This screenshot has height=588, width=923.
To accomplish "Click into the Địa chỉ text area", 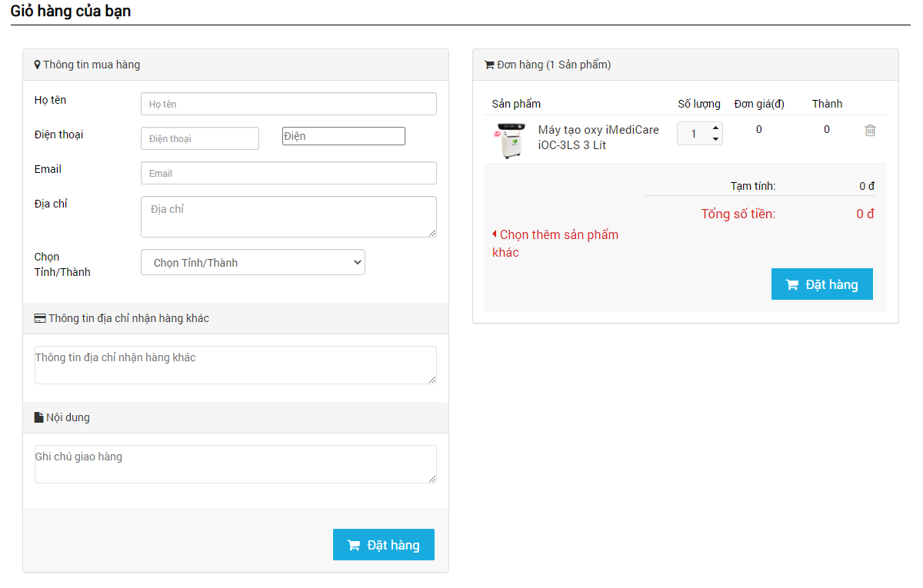I will (x=288, y=217).
